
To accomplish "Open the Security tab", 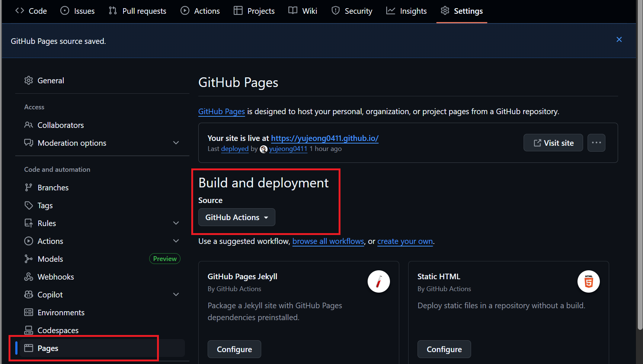I will coord(352,11).
